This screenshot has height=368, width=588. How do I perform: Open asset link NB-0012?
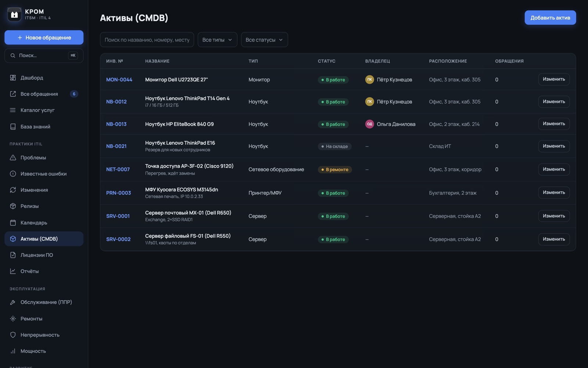tap(116, 102)
